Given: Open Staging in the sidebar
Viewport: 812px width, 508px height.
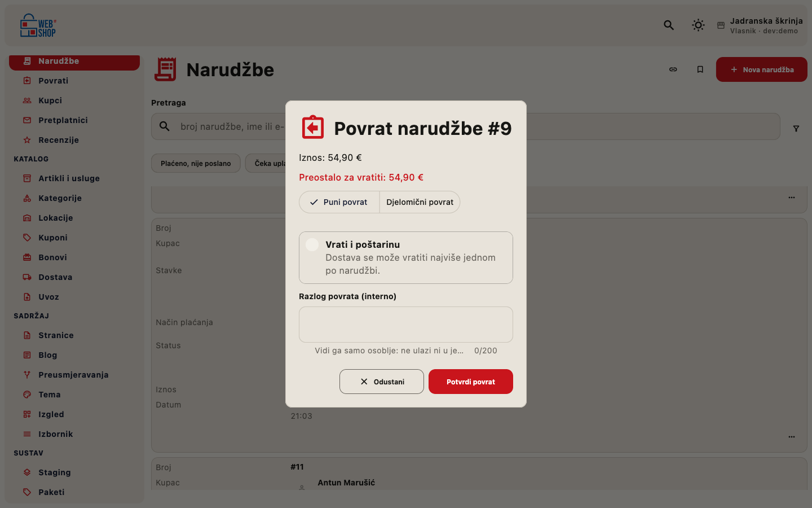Looking at the screenshot, I should point(74,472).
